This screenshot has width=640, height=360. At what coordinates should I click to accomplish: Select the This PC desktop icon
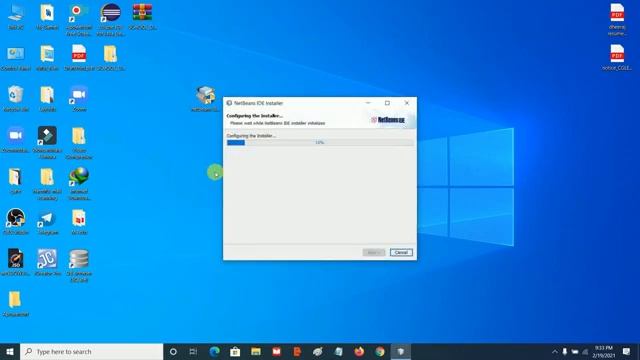tap(16, 17)
